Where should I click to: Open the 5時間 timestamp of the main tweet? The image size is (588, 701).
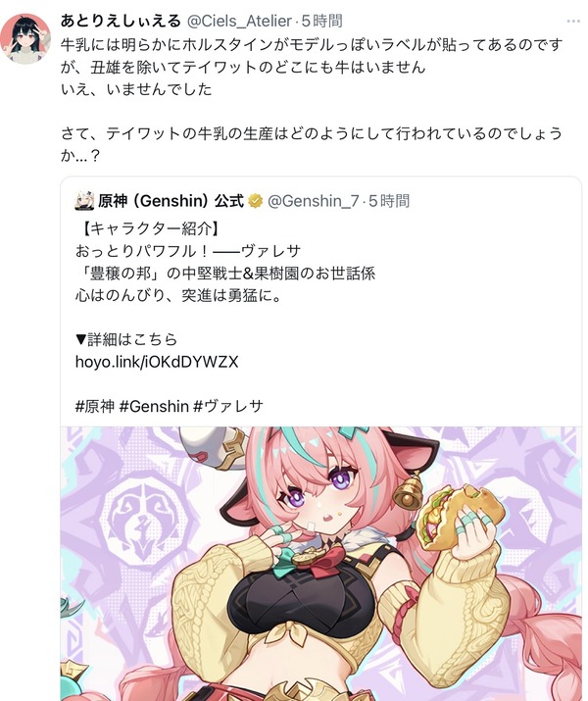tap(322, 21)
